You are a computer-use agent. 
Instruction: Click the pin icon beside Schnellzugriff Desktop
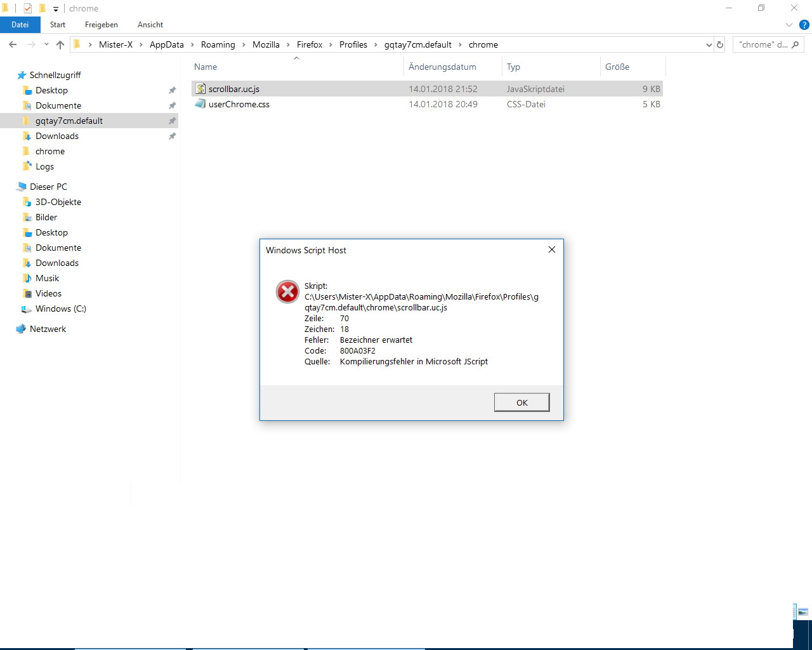pyautogui.click(x=172, y=90)
